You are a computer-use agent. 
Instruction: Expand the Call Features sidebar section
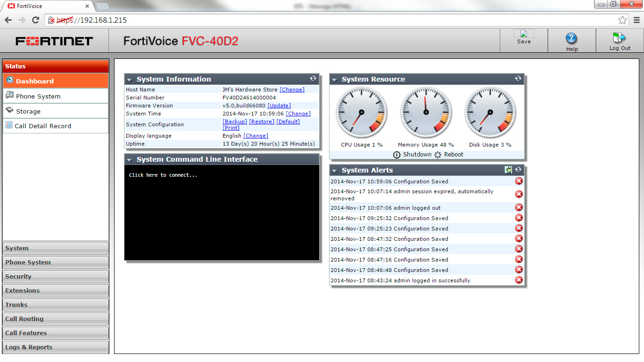(x=56, y=333)
